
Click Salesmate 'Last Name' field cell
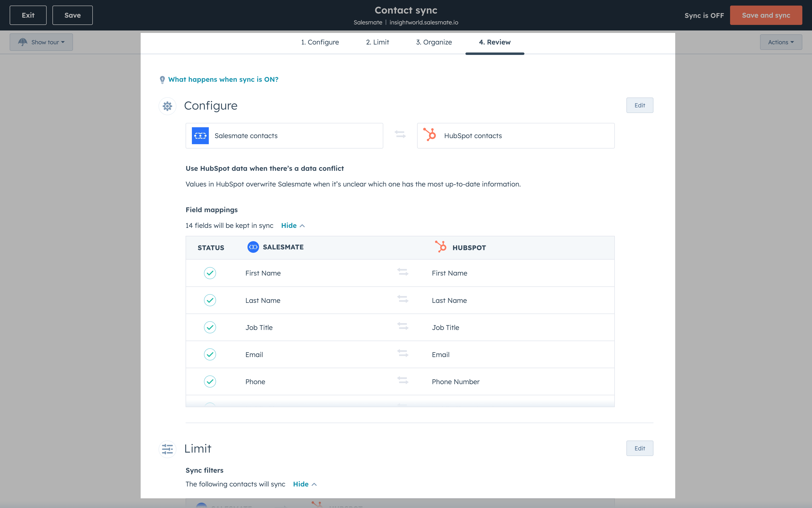point(263,300)
